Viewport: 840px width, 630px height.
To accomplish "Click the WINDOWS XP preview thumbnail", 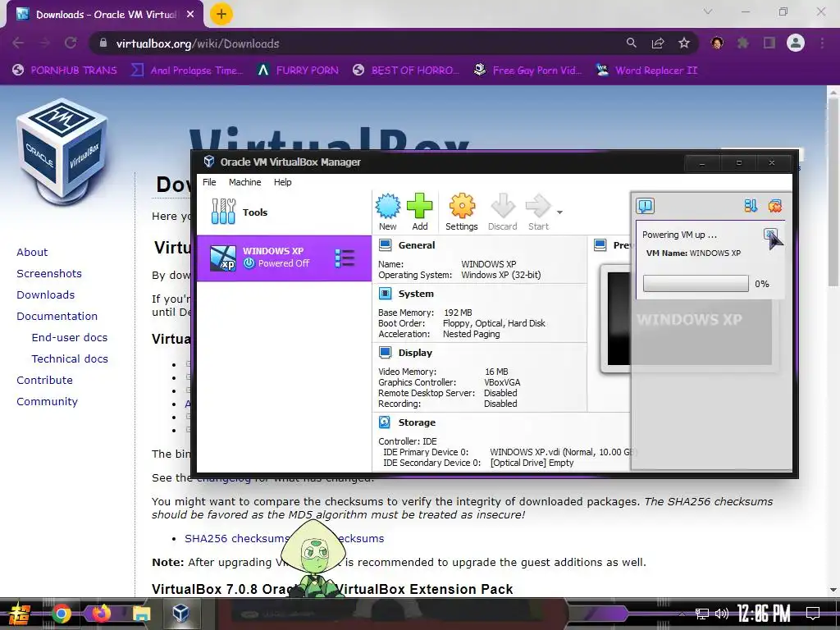I will point(689,319).
